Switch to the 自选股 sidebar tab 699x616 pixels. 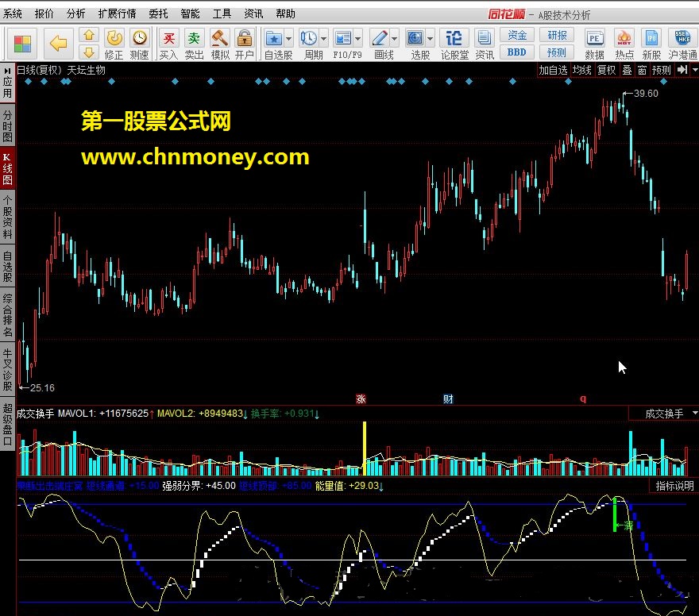(x=8, y=267)
